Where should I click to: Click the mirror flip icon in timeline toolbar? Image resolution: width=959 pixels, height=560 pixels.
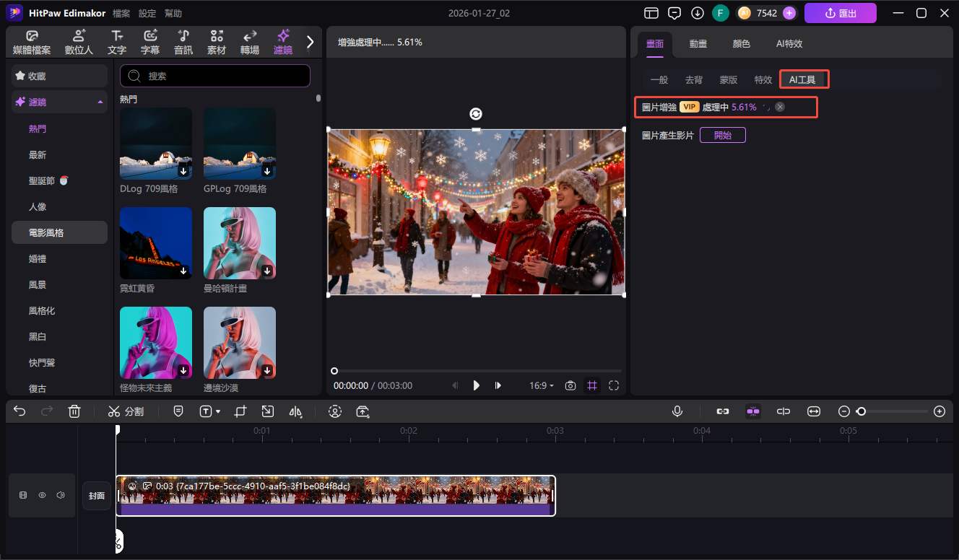coord(295,411)
